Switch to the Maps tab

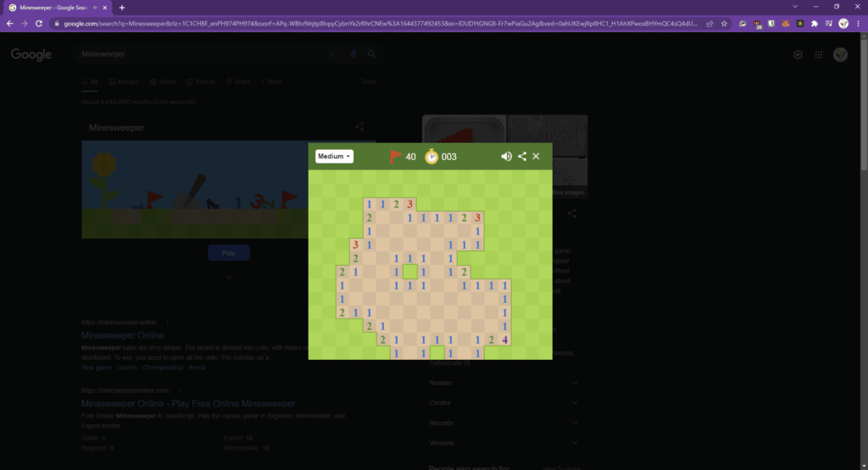[238, 82]
